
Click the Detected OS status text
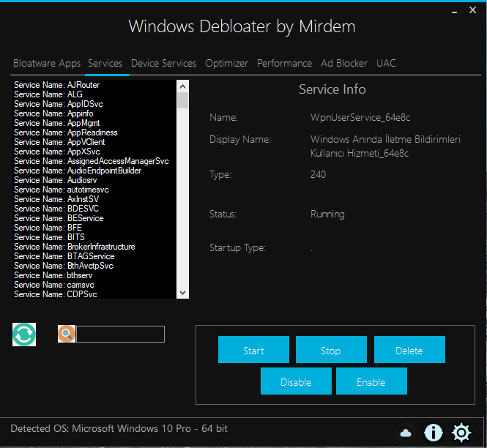coord(119,428)
